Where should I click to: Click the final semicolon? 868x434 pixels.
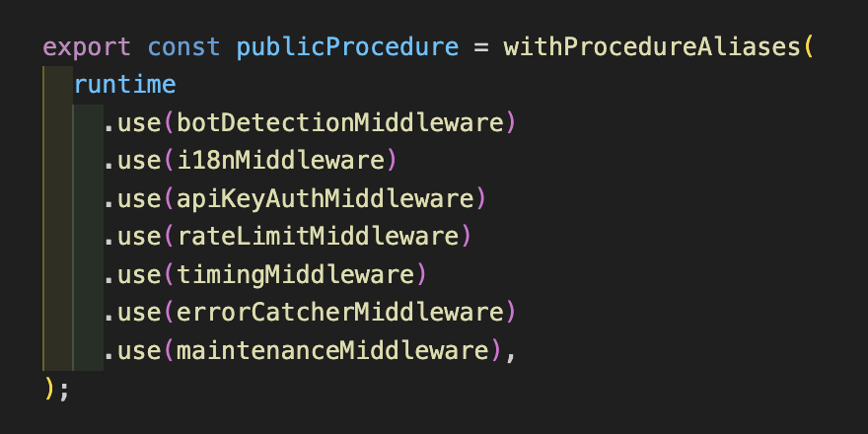[64, 388]
